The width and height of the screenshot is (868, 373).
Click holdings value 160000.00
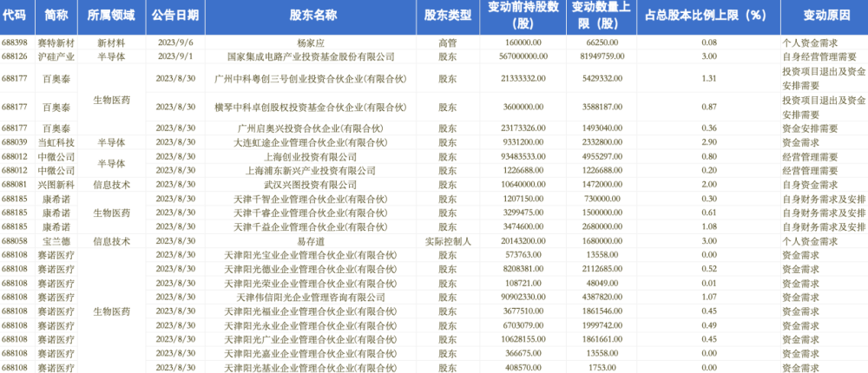click(x=523, y=42)
